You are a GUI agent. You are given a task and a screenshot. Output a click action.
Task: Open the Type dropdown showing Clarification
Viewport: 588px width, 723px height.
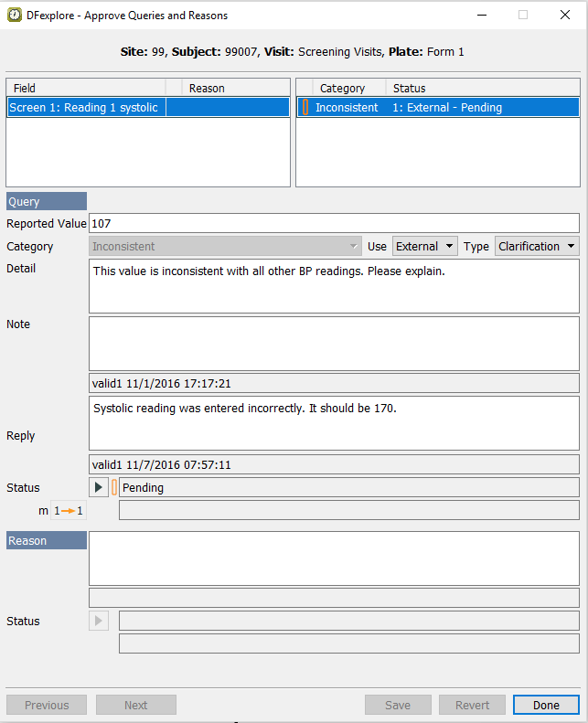pos(536,247)
